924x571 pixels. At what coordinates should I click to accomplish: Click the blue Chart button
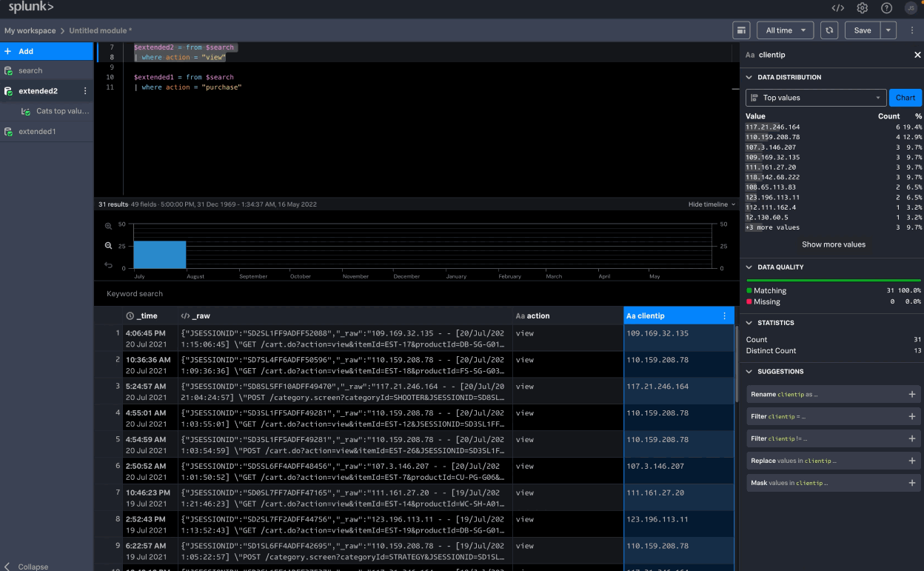pos(905,98)
